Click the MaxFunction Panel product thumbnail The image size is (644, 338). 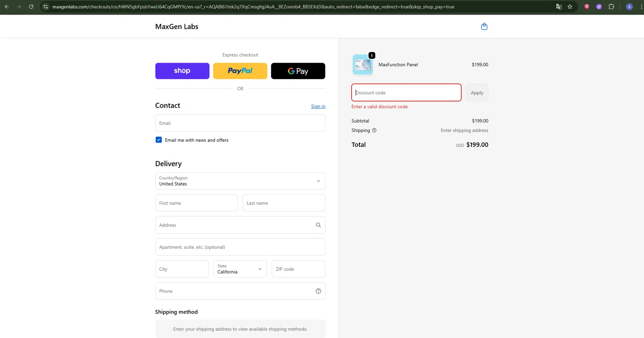pyautogui.click(x=363, y=65)
